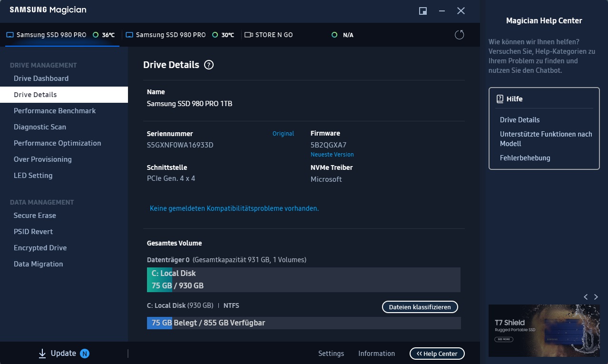Select the second Samsung SSD 980 PRO tab
This screenshot has height=364, width=608.
coord(180,35)
